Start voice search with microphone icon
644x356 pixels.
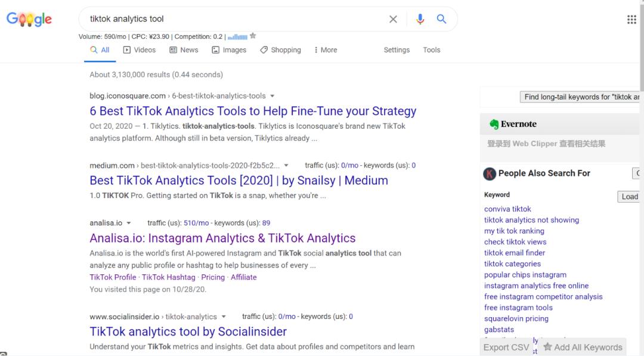coord(420,19)
